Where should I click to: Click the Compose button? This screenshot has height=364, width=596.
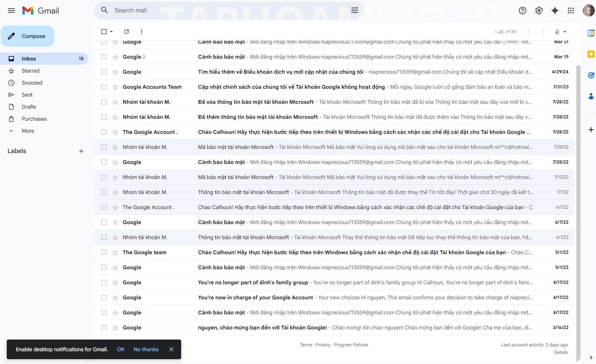(27, 36)
